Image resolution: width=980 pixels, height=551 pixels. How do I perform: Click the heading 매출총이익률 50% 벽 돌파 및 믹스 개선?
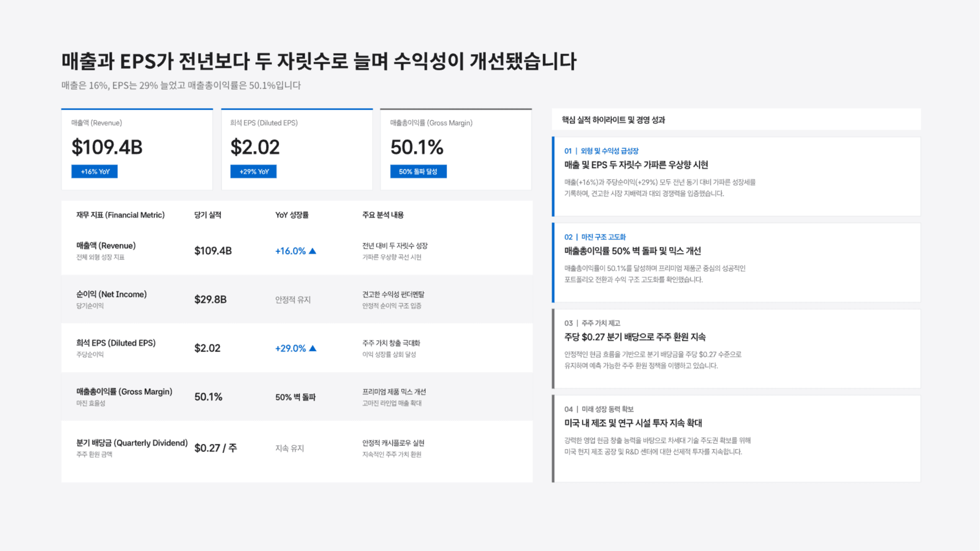pyautogui.click(x=632, y=251)
